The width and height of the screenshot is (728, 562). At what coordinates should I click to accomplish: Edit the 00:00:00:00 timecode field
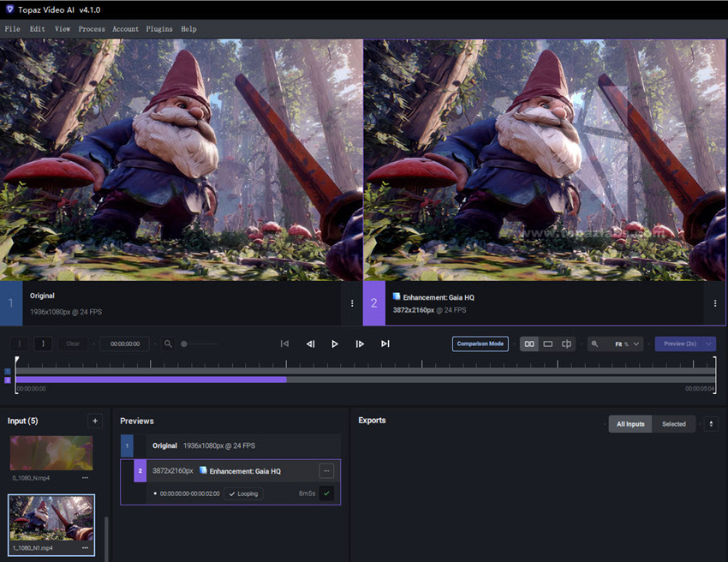pos(125,344)
